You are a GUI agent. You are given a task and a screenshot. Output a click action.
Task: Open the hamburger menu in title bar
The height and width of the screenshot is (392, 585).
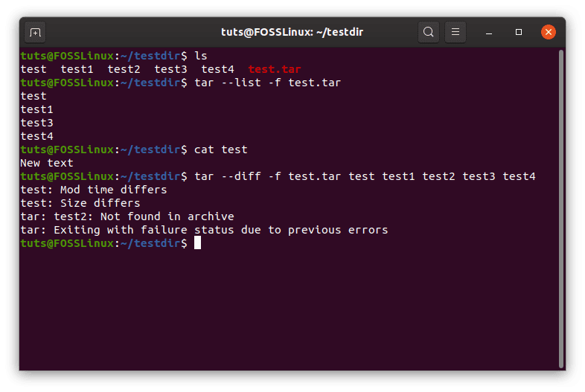click(455, 32)
